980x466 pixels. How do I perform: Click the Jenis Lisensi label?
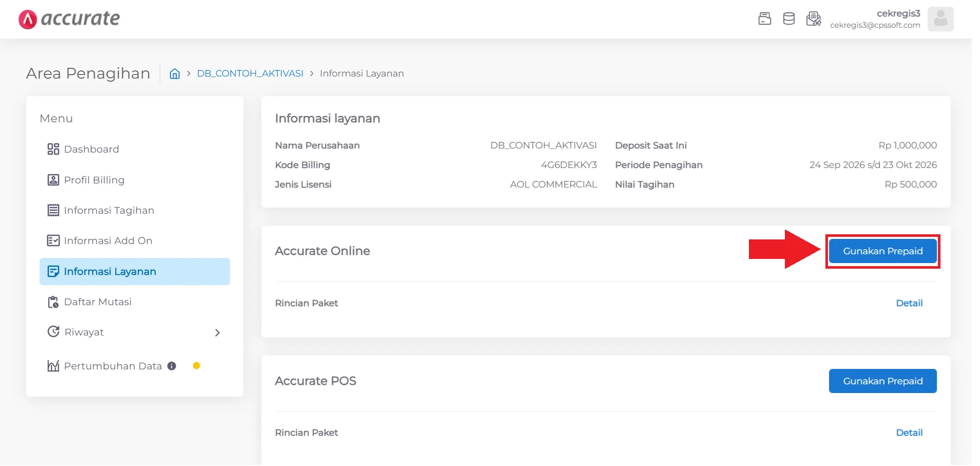(x=303, y=184)
